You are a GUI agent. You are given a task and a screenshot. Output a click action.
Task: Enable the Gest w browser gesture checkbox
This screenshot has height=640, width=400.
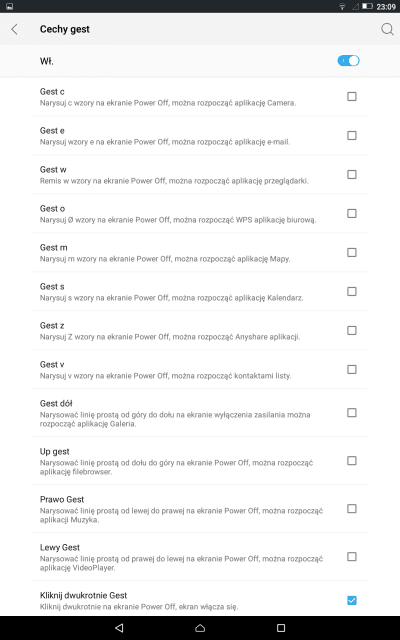[351, 174]
